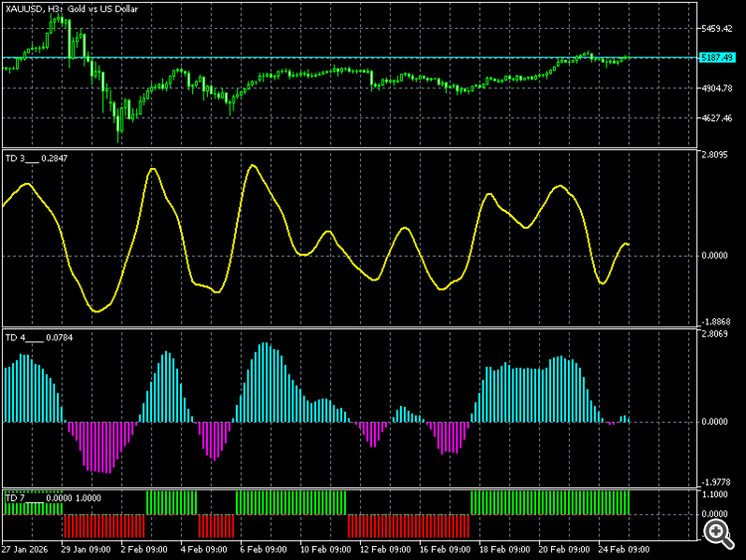Click the 16 Feb 09:00 time label
This screenshot has width=746, height=560.
[446, 549]
